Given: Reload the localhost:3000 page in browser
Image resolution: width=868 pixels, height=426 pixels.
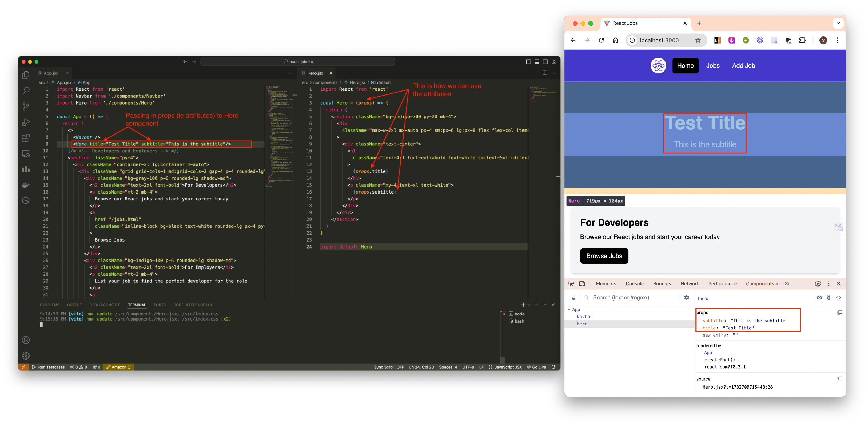Looking at the screenshot, I should click(x=601, y=40).
